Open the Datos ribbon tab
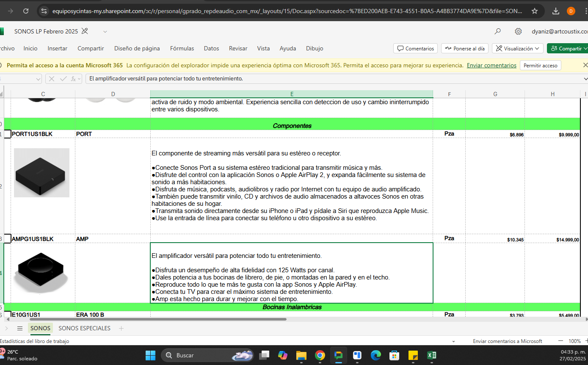The image size is (588, 365). coord(211,48)
